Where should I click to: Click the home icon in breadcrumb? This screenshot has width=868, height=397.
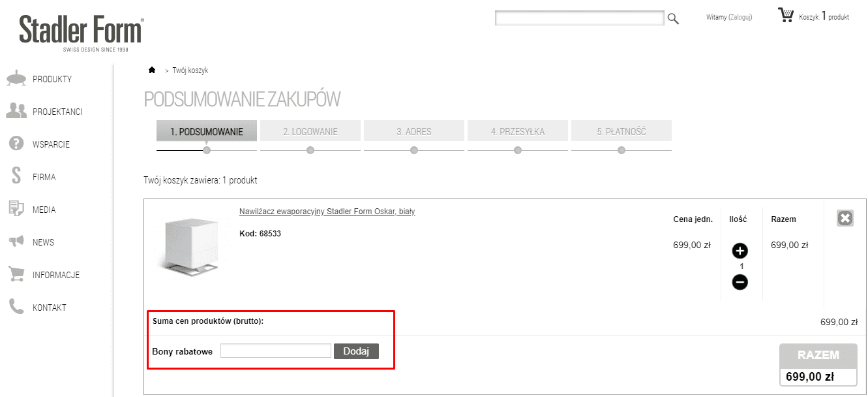[152, 70]
